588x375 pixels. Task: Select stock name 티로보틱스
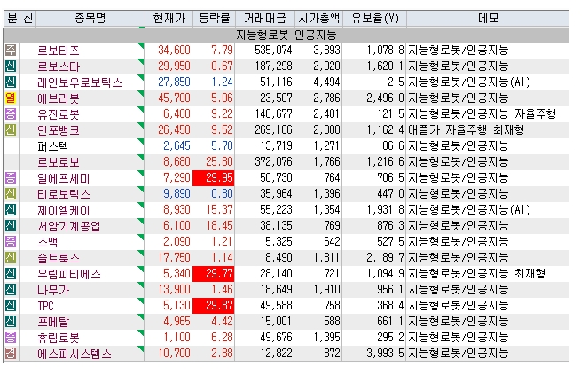coord(63,194)
